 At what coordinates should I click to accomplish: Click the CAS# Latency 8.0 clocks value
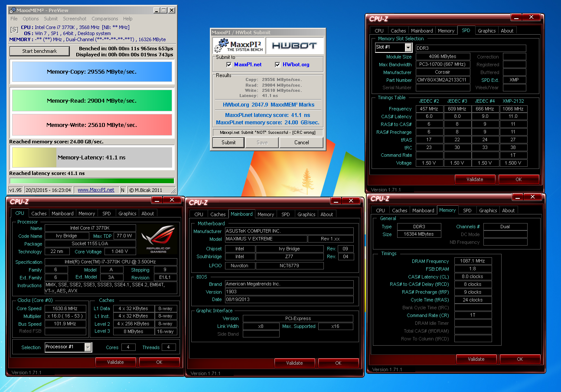[x=473, y=277]
